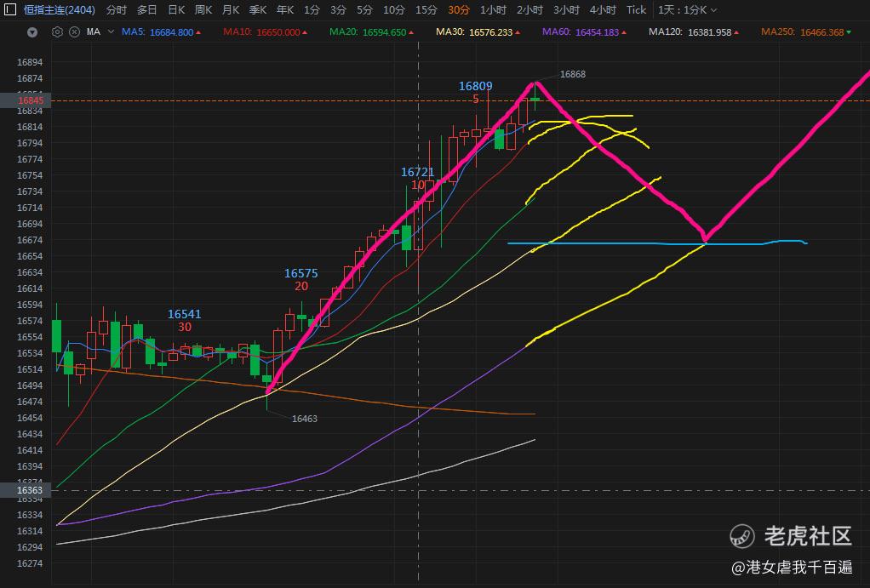870x588 pixels.
Task: Switch to 月K period
Action: click(x=231, y=10)
